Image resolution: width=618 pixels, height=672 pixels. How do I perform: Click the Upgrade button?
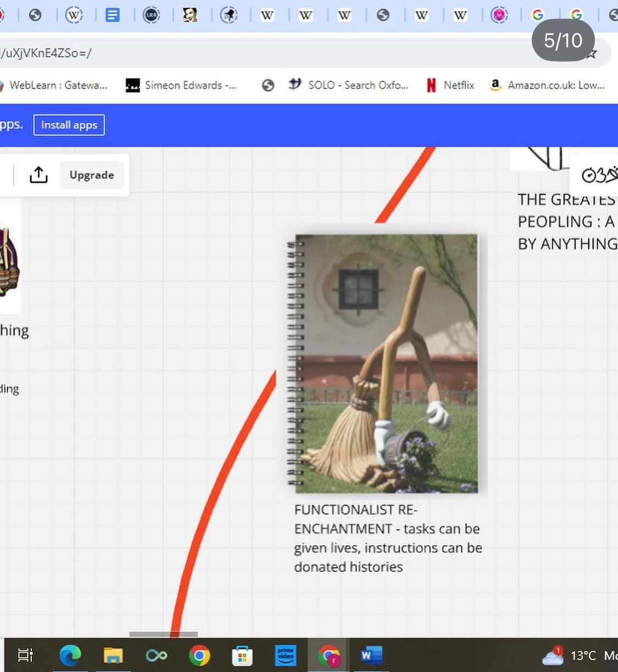click(92, 175)
